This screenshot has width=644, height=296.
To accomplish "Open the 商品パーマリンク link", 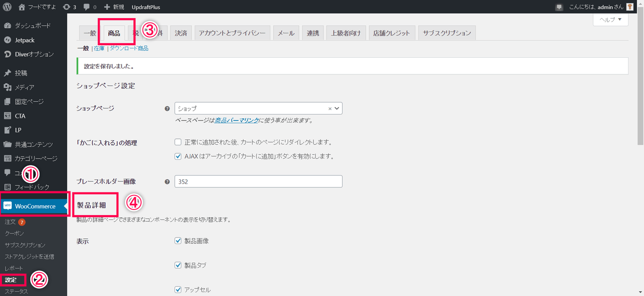I will click(x=236, y=121).
